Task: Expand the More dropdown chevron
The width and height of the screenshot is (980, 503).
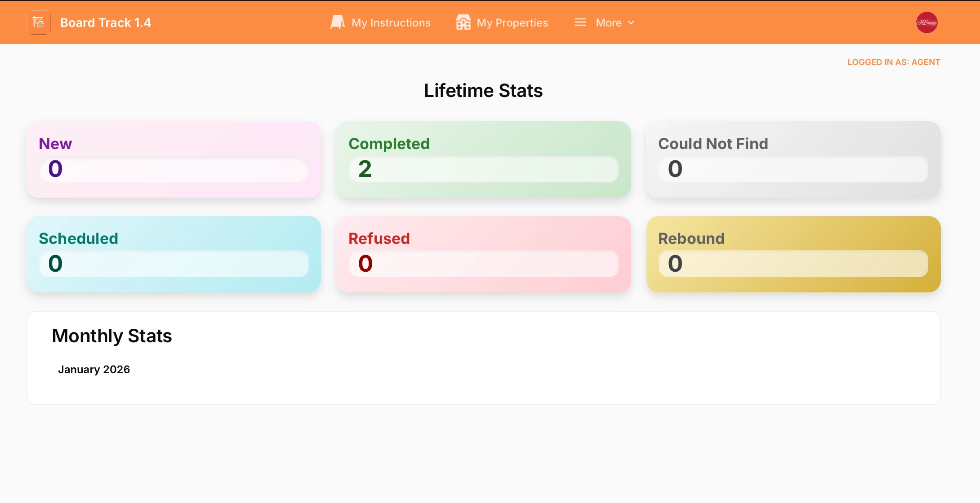Action: (x=631, y=22)
